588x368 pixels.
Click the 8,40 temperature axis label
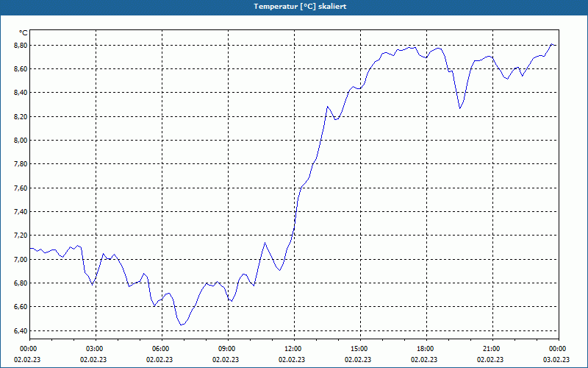pos(21,93)
